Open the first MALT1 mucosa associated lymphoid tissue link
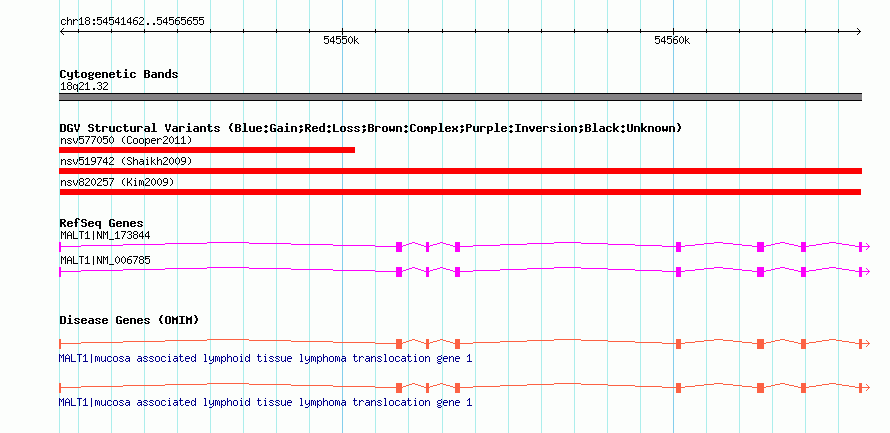This screenshot has width=890, height=433. click(265, 359)
